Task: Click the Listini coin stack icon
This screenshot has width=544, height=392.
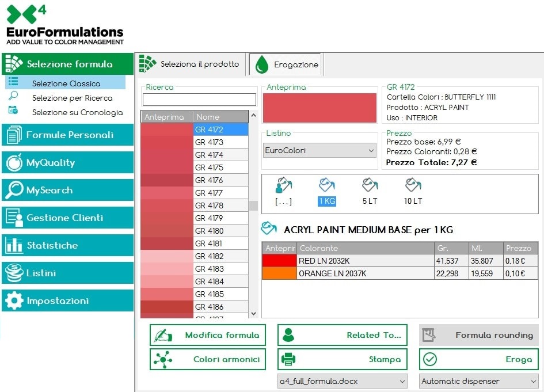Action: tap(14, 273)
